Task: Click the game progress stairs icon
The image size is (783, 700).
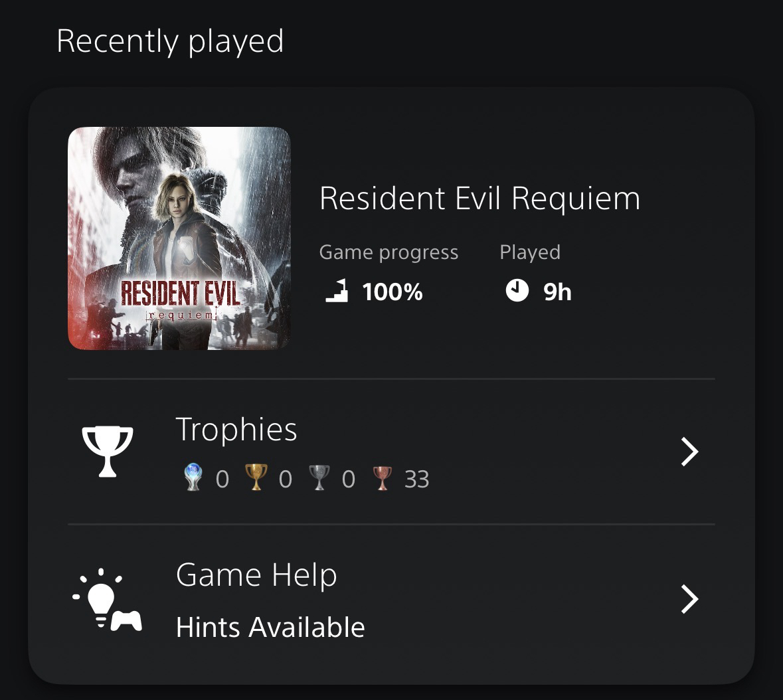Action: [x=337, y=291]
